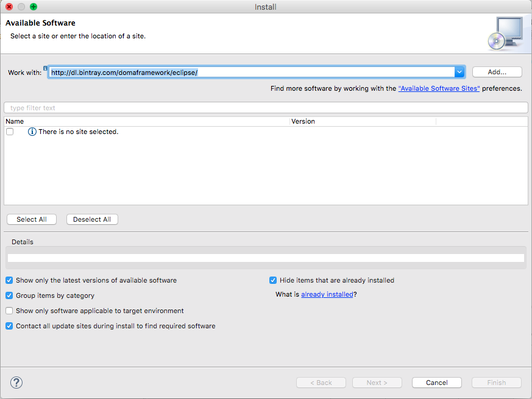
Task: Click the green zoom window button
Action: pyautogui.click(x=34, y=7)
